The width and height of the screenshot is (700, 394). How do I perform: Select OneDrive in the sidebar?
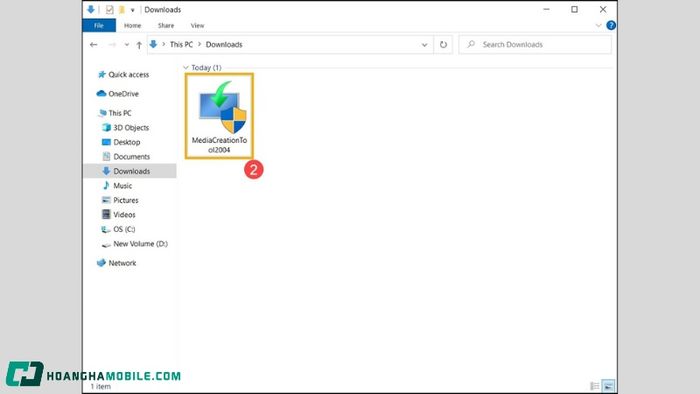click(x=118, y=94)
